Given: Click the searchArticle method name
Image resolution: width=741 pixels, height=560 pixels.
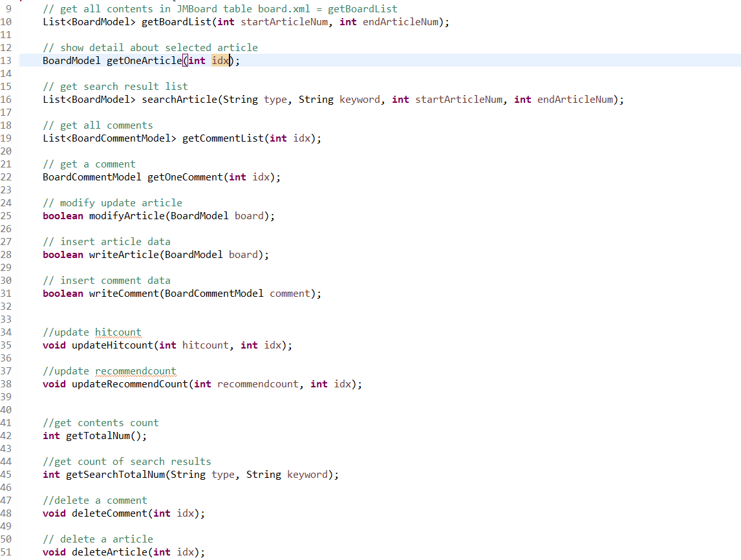Looking at the screenshot, I should [x=179, y=100].
